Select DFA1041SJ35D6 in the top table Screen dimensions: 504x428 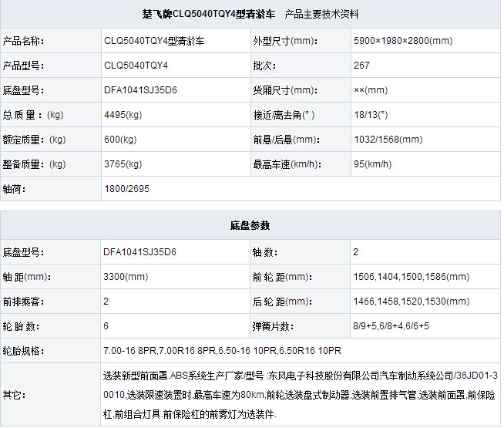click(x=140, y=90)
